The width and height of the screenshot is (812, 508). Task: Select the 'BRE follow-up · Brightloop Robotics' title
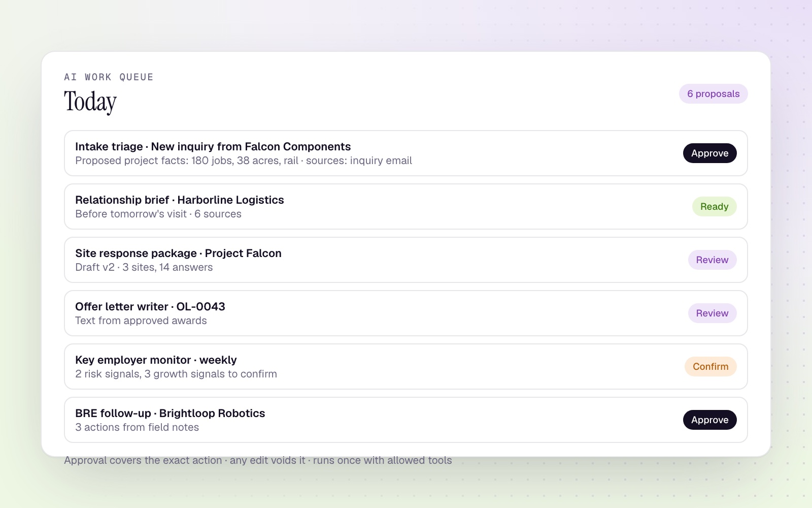[x=170, y=414]
